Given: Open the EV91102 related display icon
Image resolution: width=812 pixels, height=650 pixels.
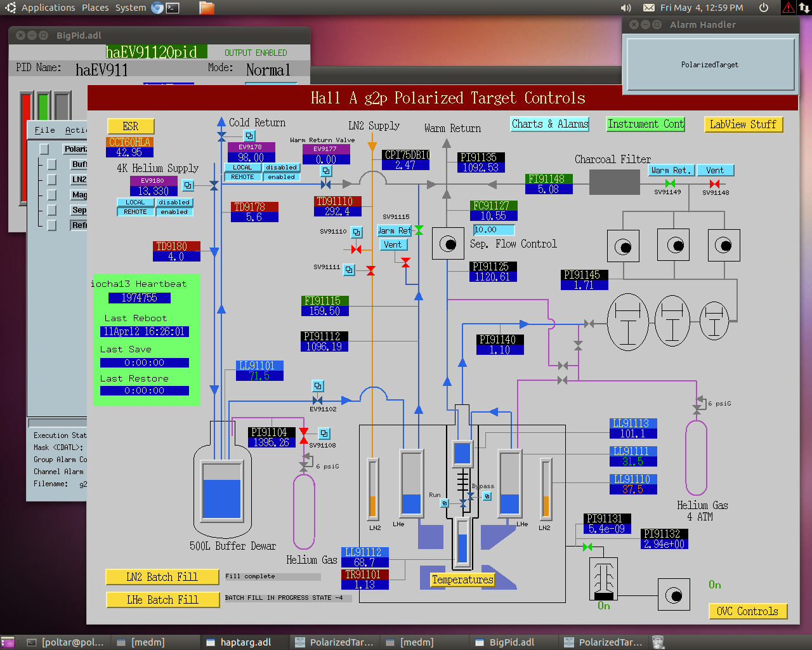Looking at the screenshot, I should pyautogui.click(x=318, y=386).
